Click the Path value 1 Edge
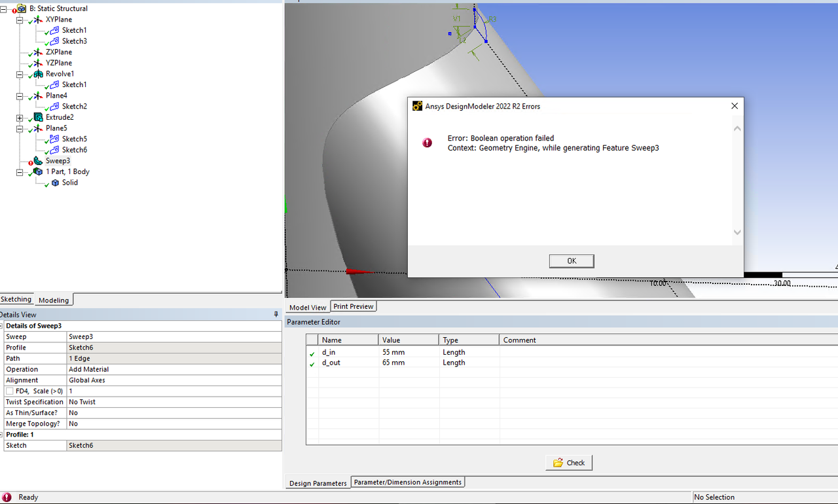 [174, 359]
